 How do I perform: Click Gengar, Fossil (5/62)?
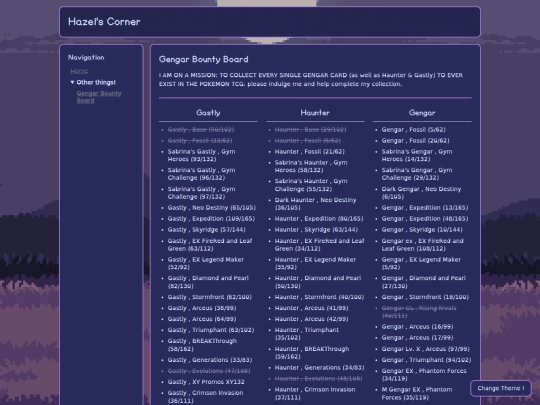[x=413, y=129]
